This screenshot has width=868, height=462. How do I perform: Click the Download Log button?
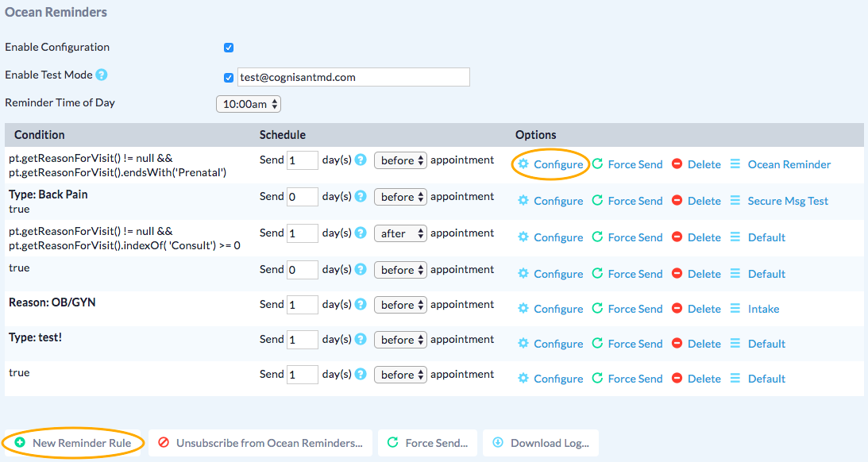click(541, 443)
